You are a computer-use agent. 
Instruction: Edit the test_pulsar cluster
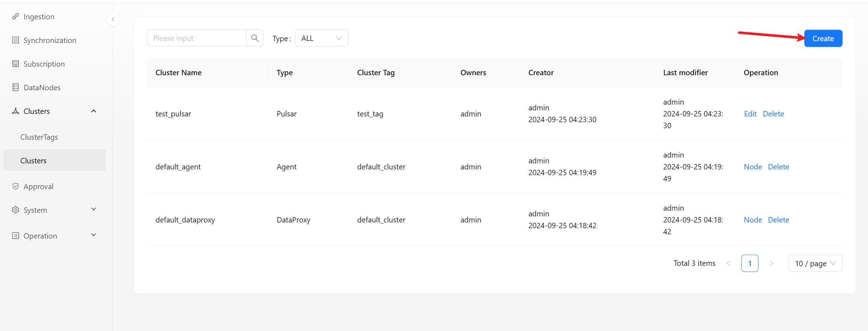[750, 114]
